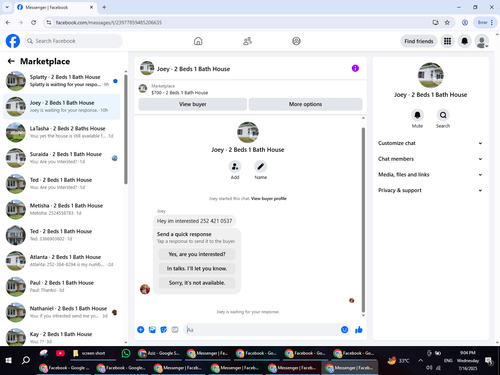The width and height of the screenshot is (500, 375).
Task: Open Kay - 2 Beds 1 Bath House chat
Action: pyautogui.click(x=62, y=337)
